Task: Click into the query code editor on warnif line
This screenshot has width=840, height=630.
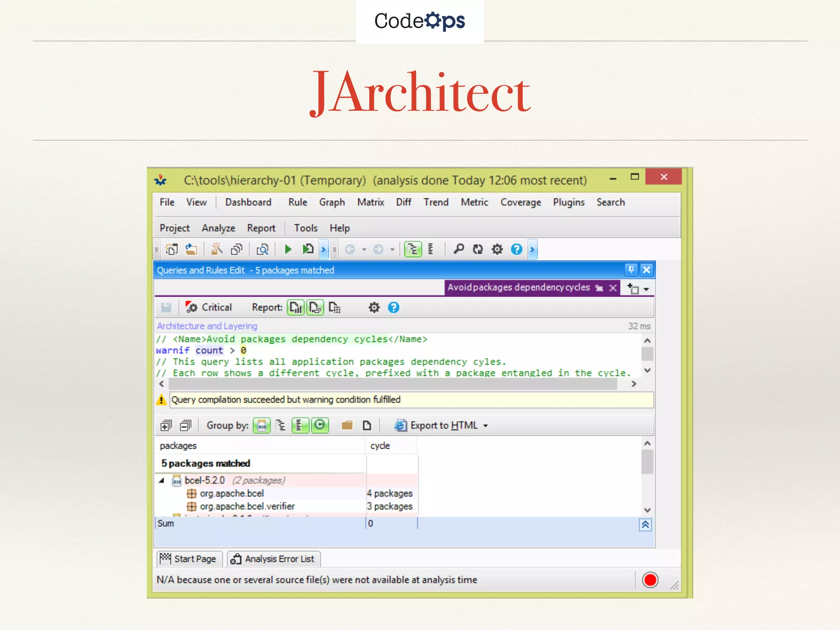Action: click(x=201, y=350)
